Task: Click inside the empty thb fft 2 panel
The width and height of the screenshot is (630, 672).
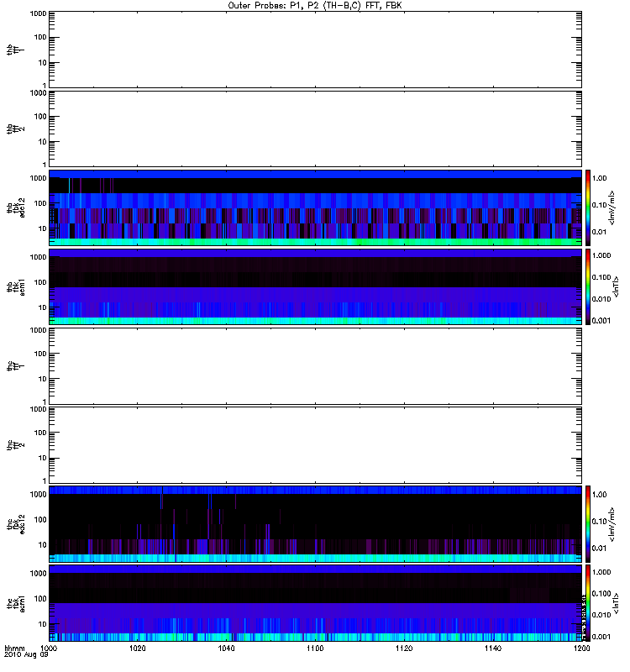Action: (x=315, y=129)
